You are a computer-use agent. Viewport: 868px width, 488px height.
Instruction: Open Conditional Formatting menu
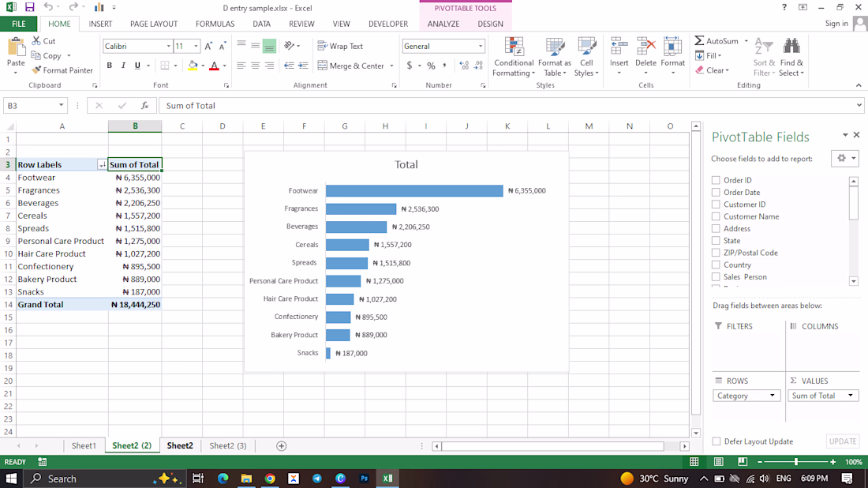click(x=514, y=57)
